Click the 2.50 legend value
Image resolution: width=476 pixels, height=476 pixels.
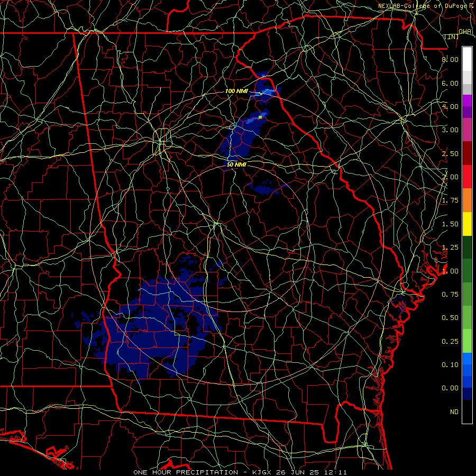coord(450,153)
